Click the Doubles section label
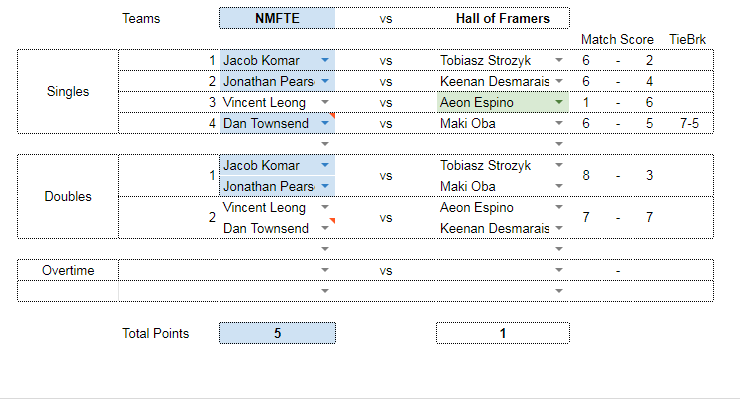 click(68, 197)
